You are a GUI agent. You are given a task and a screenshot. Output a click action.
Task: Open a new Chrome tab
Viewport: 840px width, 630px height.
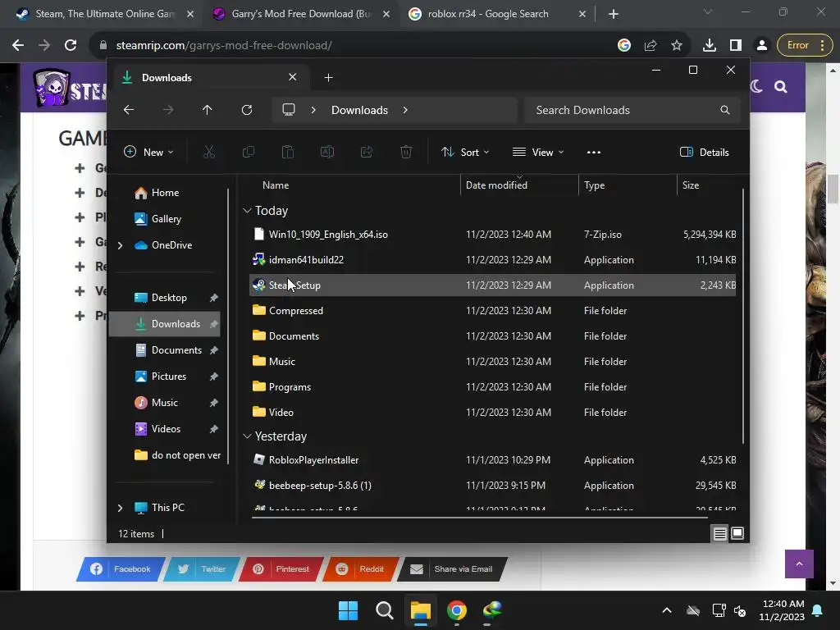[x=614, y=14]
